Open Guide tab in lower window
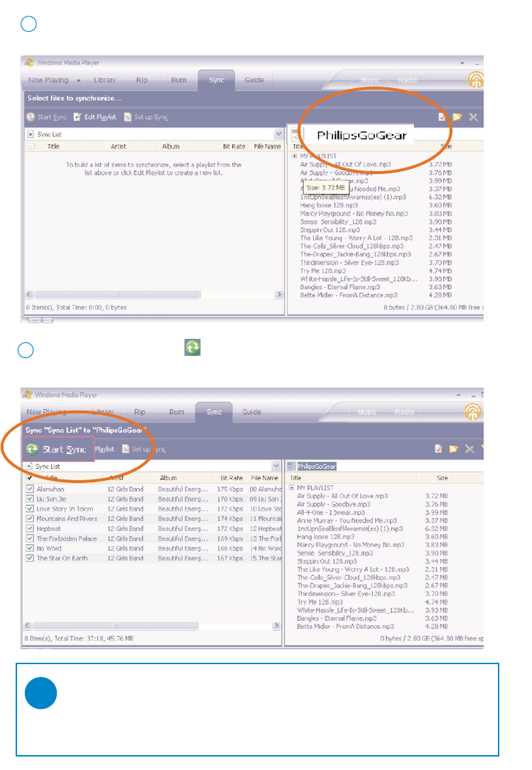532x770 pixels. [251, 412]
